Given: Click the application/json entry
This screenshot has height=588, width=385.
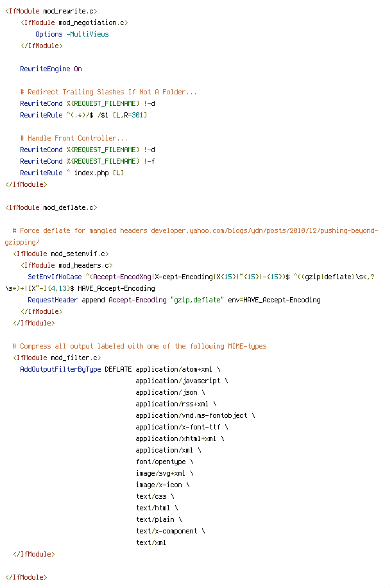Looking at the screenshot, I should pos(166,393).
